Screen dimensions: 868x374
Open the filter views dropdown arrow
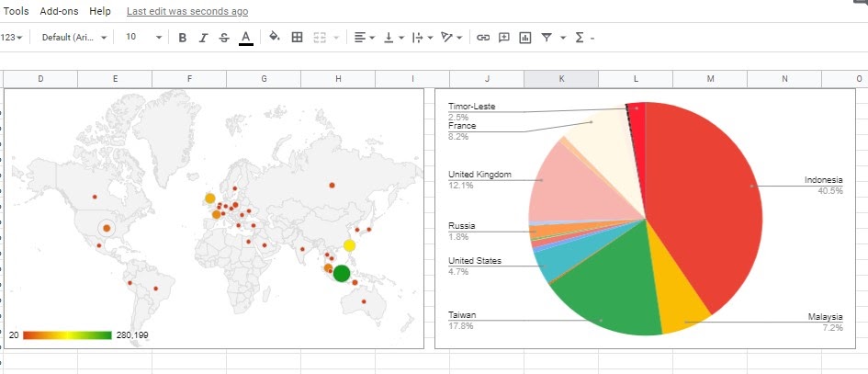(563, 38)
